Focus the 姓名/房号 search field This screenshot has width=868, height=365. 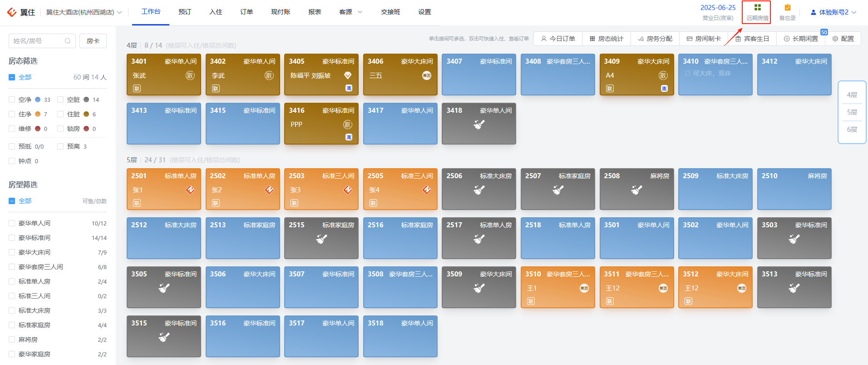41,41
